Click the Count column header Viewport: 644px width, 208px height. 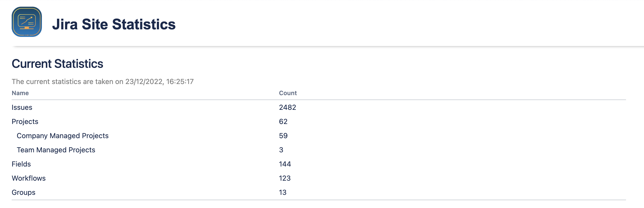pyautogui.click(x=288, y=93)
